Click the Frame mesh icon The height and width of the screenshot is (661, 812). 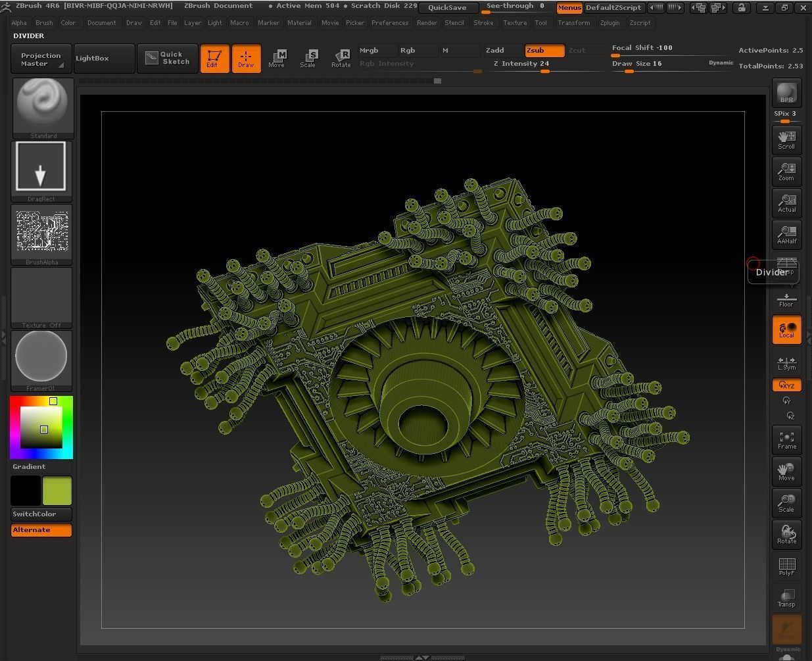click(786, 439)
